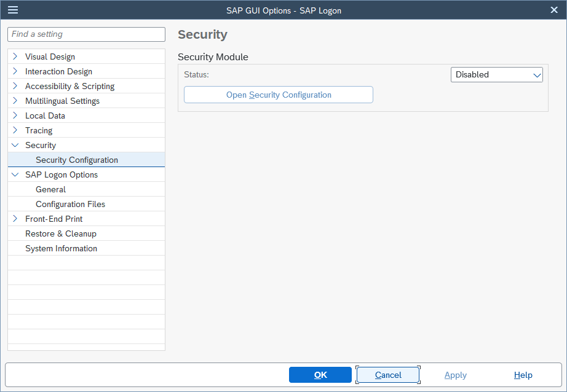
Task: Collapse the Security tree node
Action: coord(15,145)
